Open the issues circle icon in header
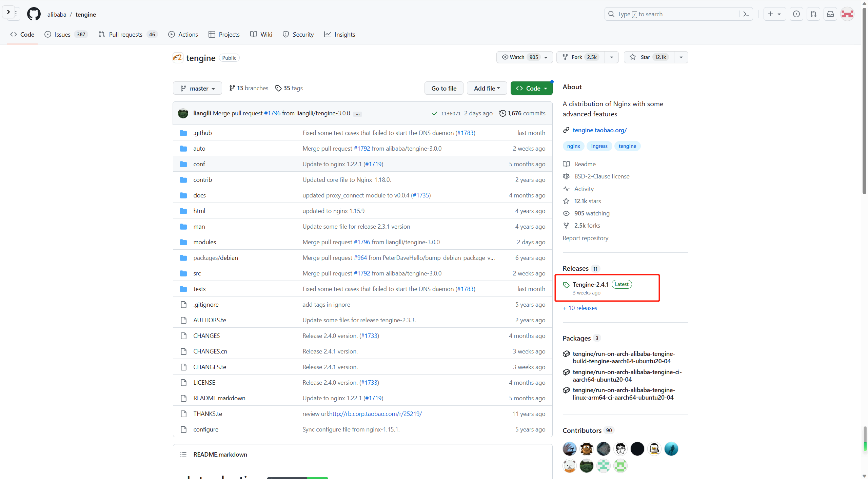The height and width of the screenshot is (479, 868). coord(796,14)
